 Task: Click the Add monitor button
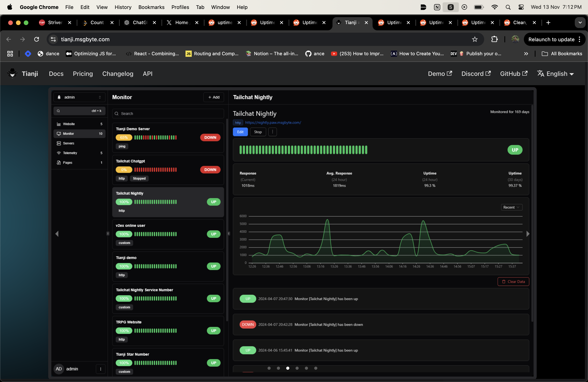[x=214, y=97]
